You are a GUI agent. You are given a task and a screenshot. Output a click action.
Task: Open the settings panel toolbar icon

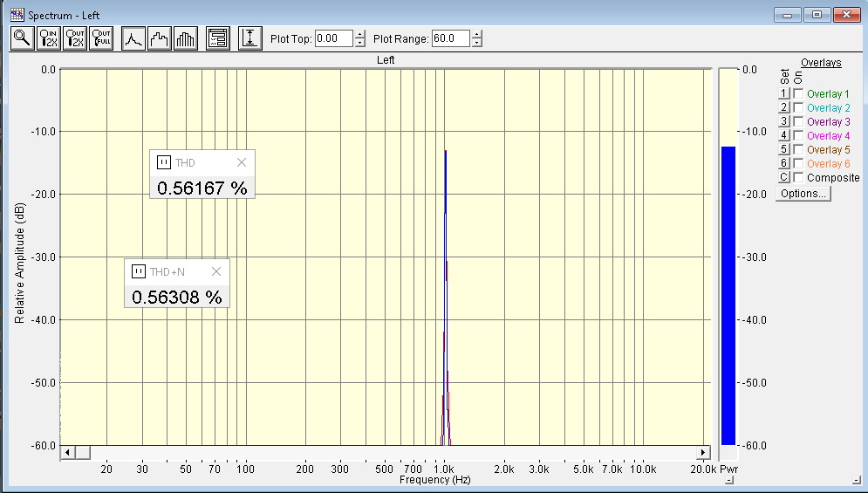tap(218, 38)
